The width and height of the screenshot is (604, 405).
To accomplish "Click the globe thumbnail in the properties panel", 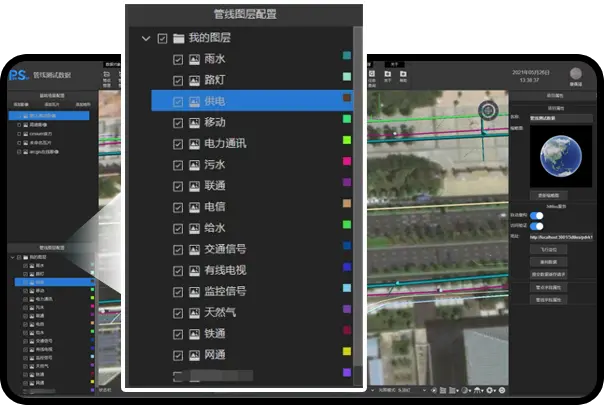I will pyautogui.click(x=561, y=156).
